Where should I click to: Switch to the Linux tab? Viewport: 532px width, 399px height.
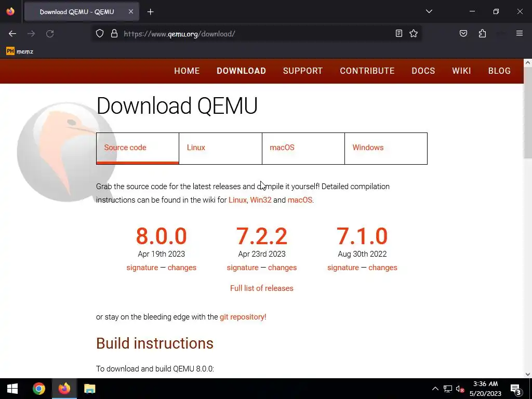(220, 148)
